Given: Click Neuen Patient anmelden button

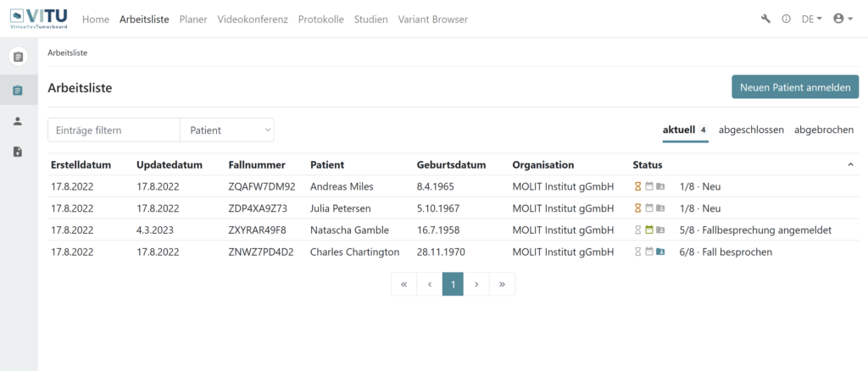Looking at the screenshot, I should [795, 87].
